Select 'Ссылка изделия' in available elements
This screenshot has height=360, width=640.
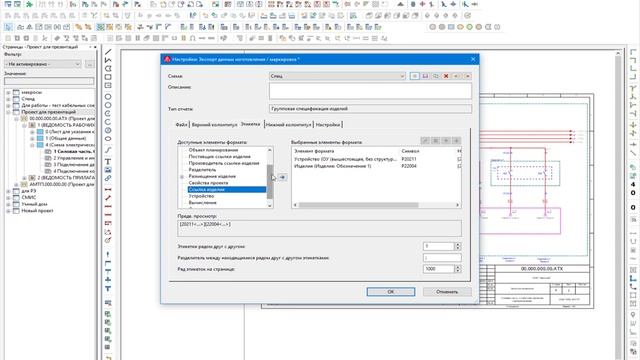click(227, 189)
